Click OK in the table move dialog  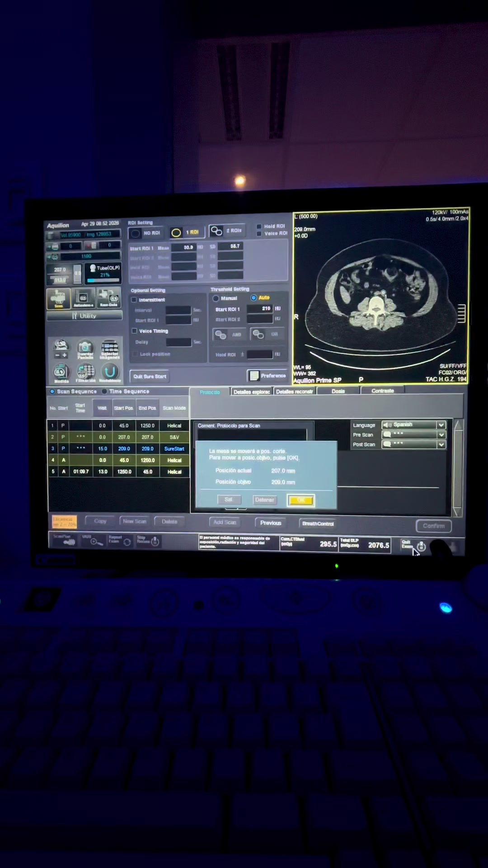point(301,500)
